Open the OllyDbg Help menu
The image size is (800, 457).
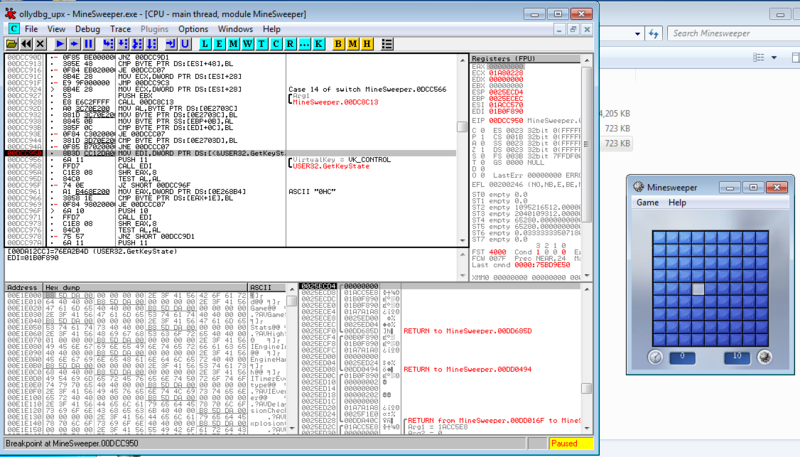[x=271, y=29]
